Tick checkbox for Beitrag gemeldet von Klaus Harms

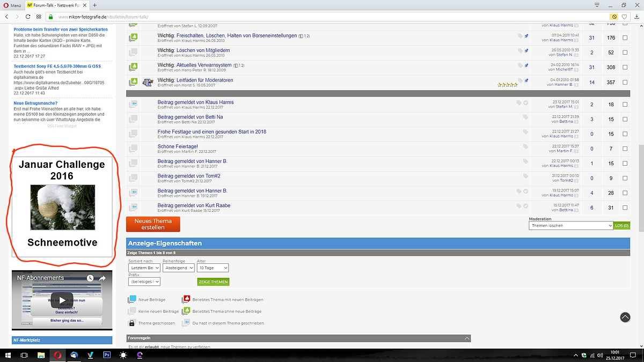click(625, 105)
